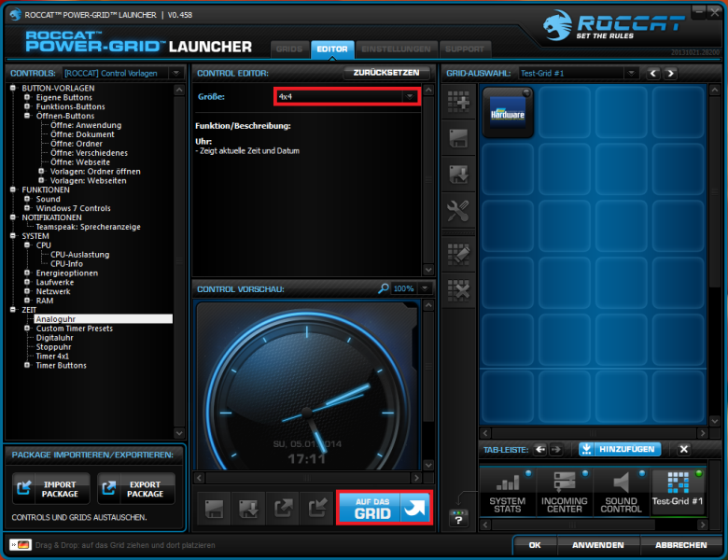Screen dimensions: 728x560
Task: Select Test-Grid #1 tab icon
Action: pos(678,490)
